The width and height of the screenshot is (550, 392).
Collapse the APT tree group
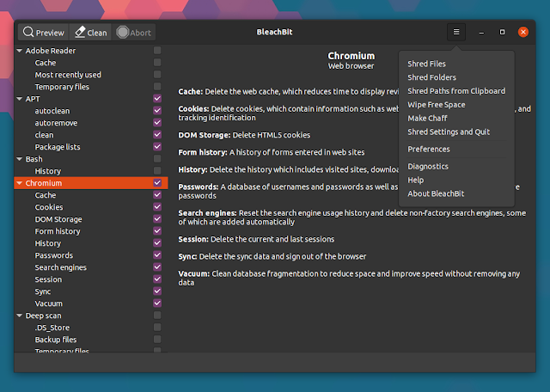pos(19,99)
